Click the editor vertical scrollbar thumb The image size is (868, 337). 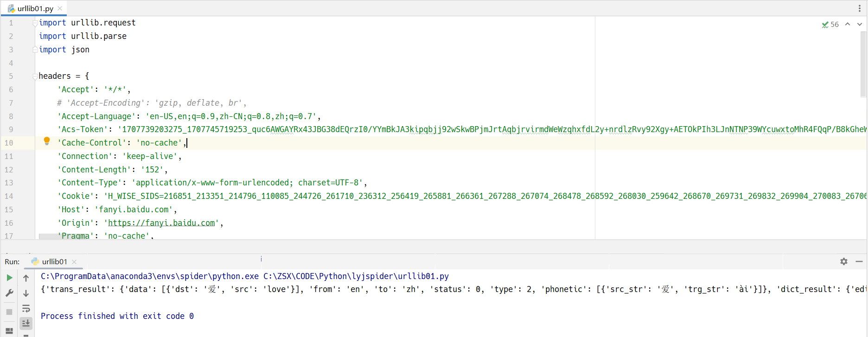(863, 64)
